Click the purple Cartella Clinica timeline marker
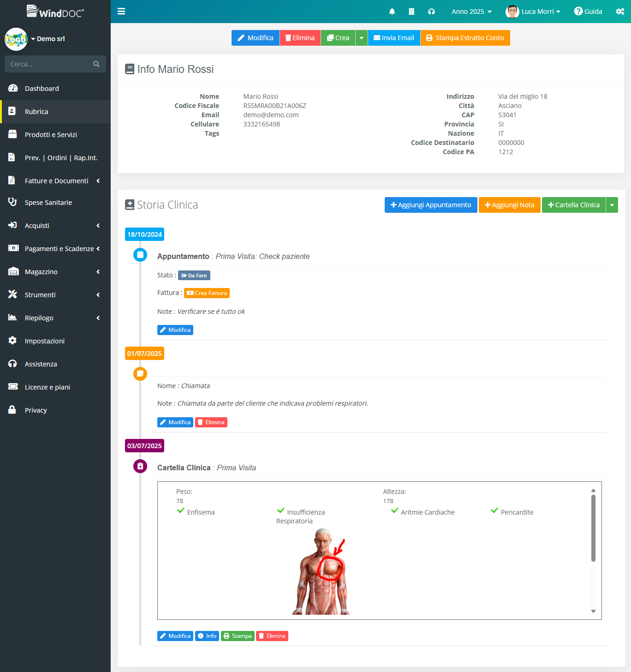Screen dimensions: 631x672 [x=140, y=466]
